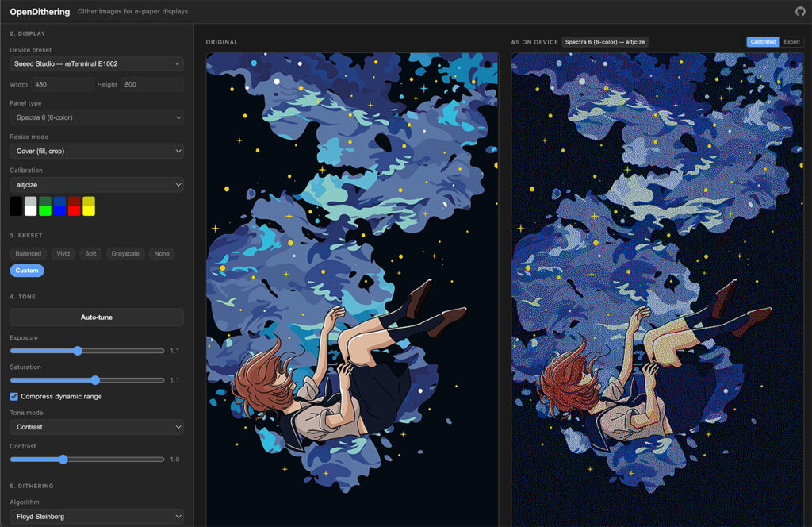Select the Soft preset
The image size is (812, 527).
tap(90, 254)
